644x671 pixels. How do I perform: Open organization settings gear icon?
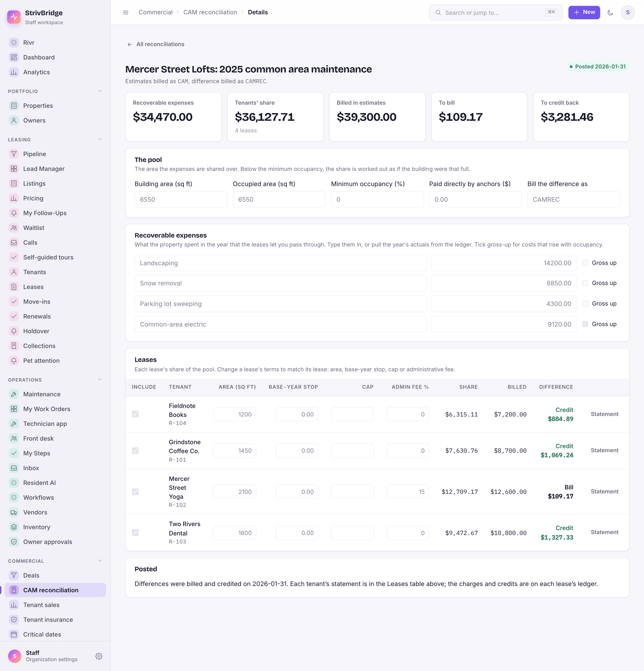pos(99,656)
